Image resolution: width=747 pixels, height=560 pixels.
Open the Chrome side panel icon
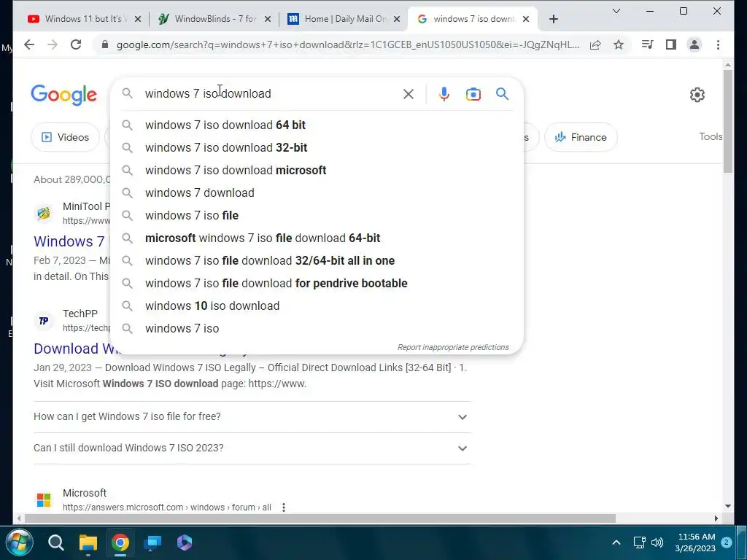coord(671,44)
